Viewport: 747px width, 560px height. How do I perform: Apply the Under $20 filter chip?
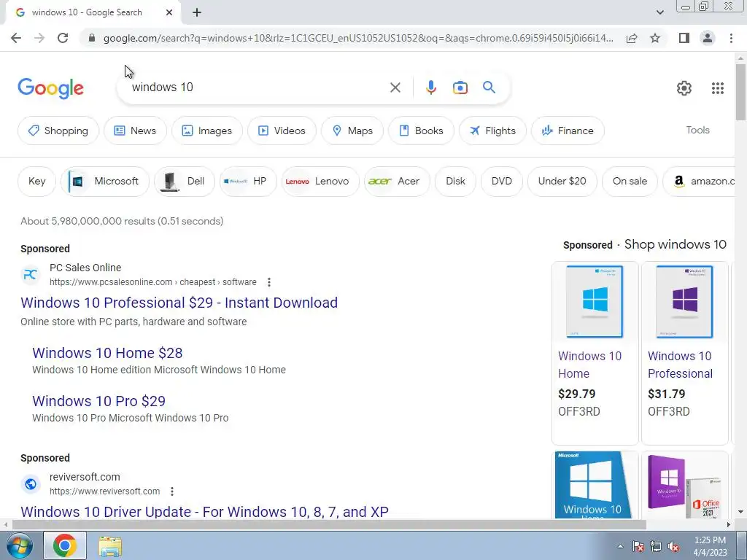(562, 182)
